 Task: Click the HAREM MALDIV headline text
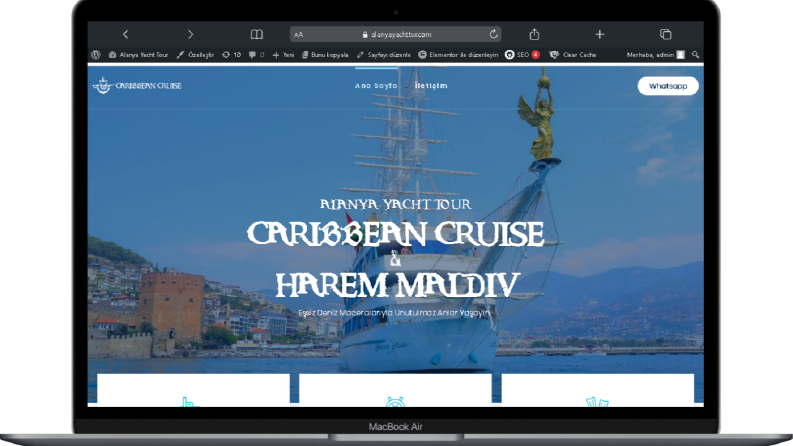tap(398, 285)
